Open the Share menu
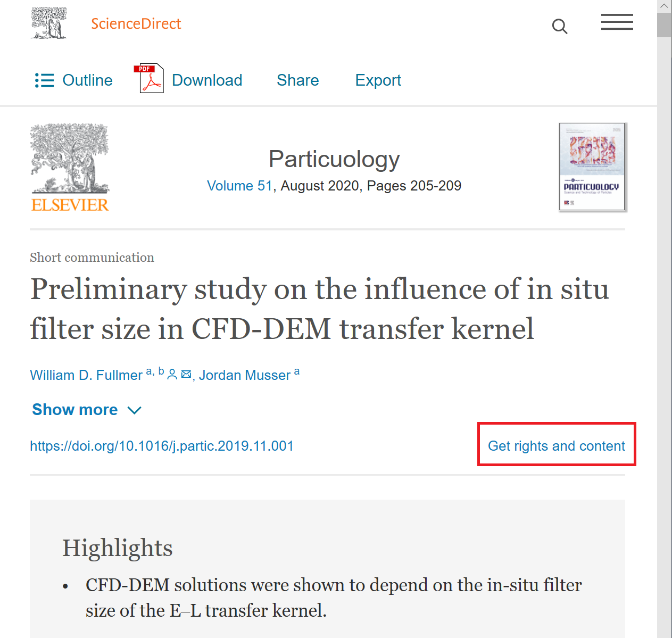The image size is (672, 638). tap(298, 80)
